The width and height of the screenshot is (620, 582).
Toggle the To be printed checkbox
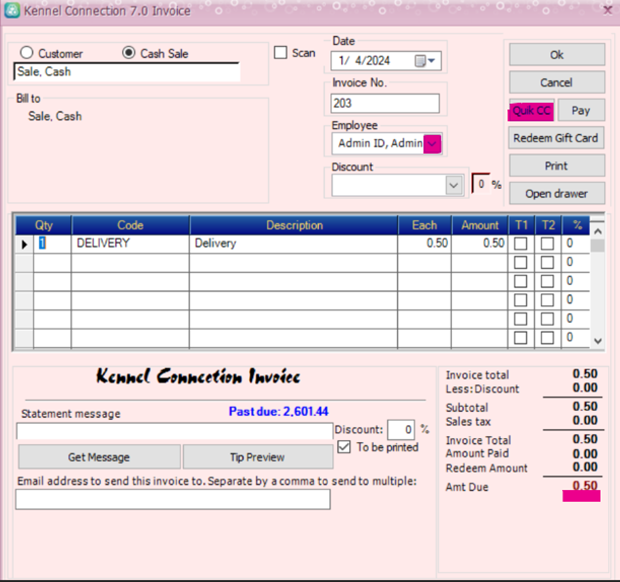coord(344,447)
